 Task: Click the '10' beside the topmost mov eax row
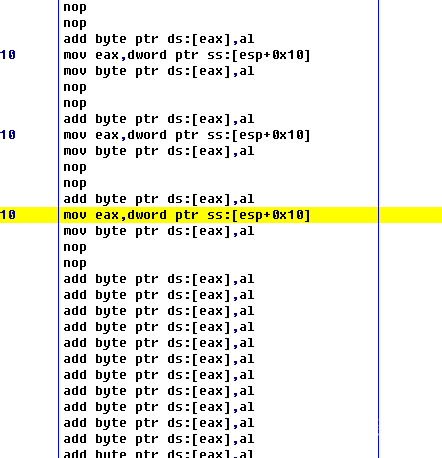8,55
